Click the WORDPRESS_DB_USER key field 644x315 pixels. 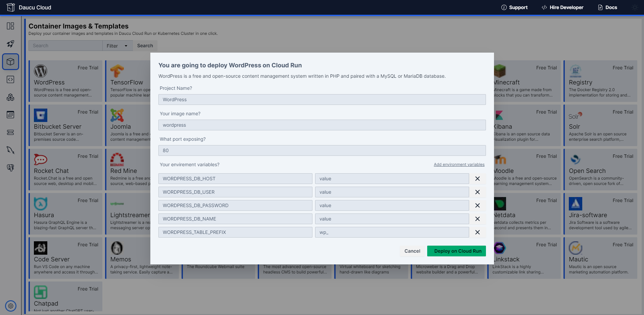pyautogui.click(x=235, y=192)
